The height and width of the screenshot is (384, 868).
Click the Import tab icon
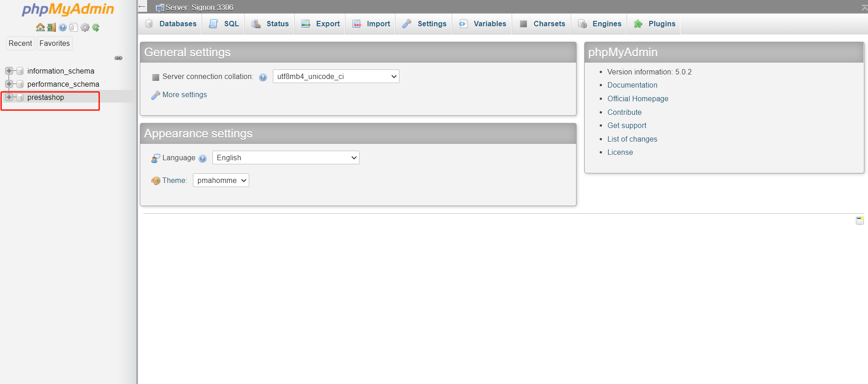tap(357, 24)
